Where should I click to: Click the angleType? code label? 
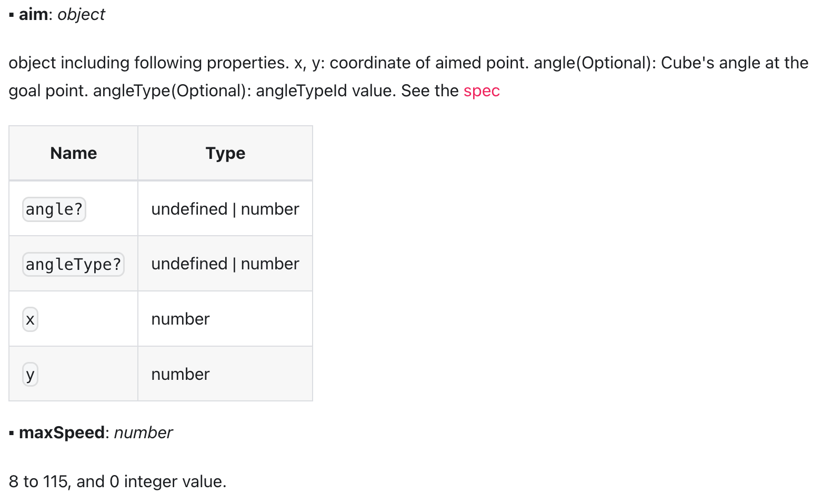pyautogui.click(x=73, y=264)
